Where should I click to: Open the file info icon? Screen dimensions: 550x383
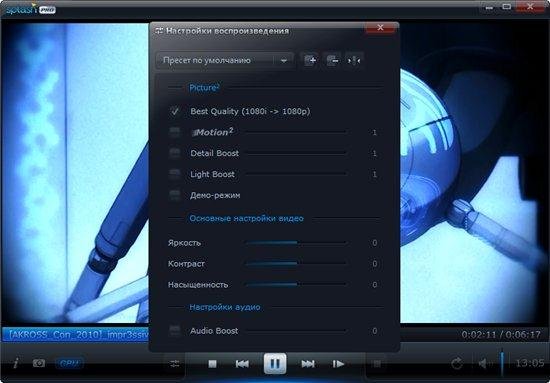[x=15, y=363]
